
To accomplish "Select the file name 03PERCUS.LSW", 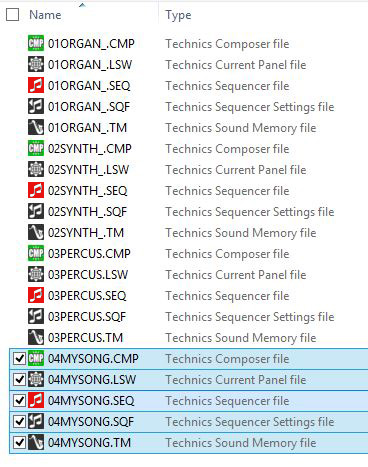I will click(x=88, y=275).
